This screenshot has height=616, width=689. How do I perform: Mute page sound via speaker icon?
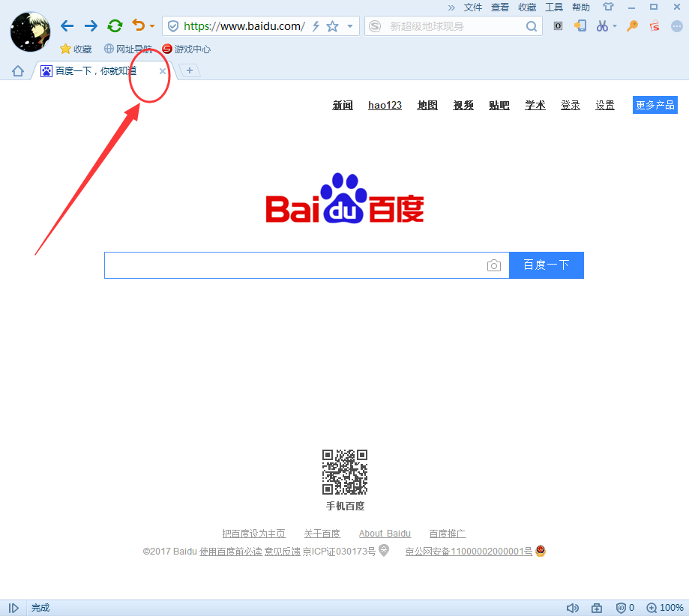(x=573, y=608)
